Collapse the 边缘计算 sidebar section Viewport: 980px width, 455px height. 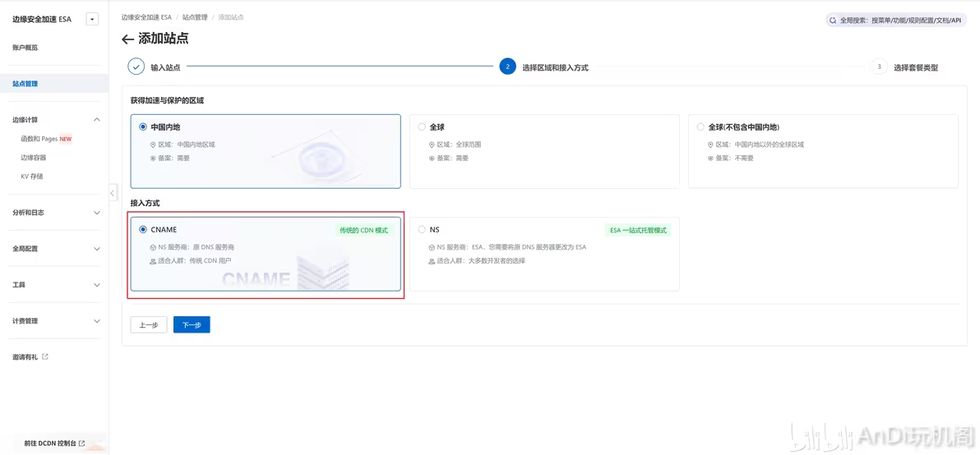click(x=54, y=119)
